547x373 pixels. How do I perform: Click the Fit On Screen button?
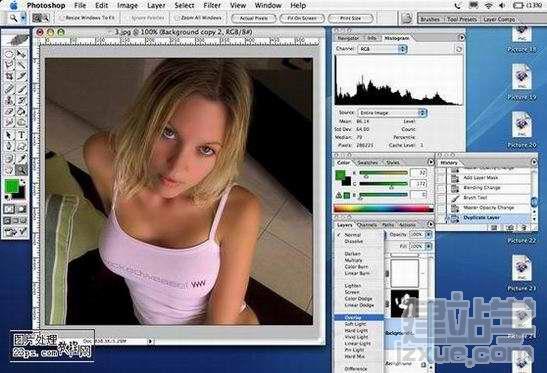302,18
